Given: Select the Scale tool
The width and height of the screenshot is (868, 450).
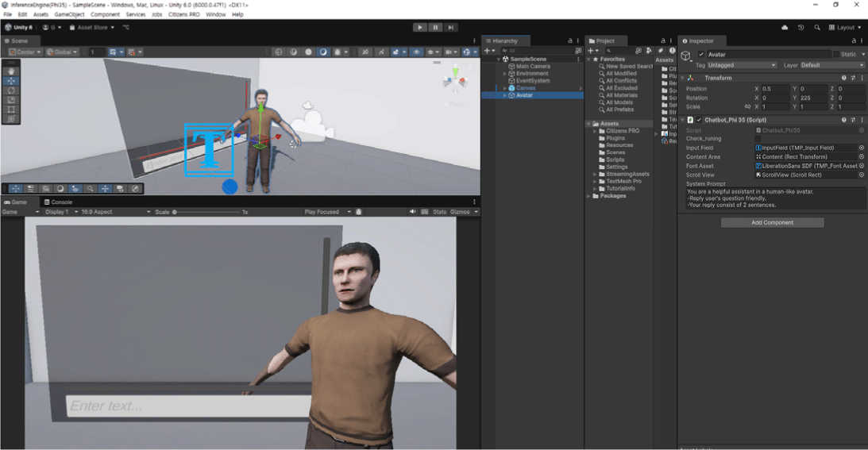Looking at the screenshot, I should 11,100.
